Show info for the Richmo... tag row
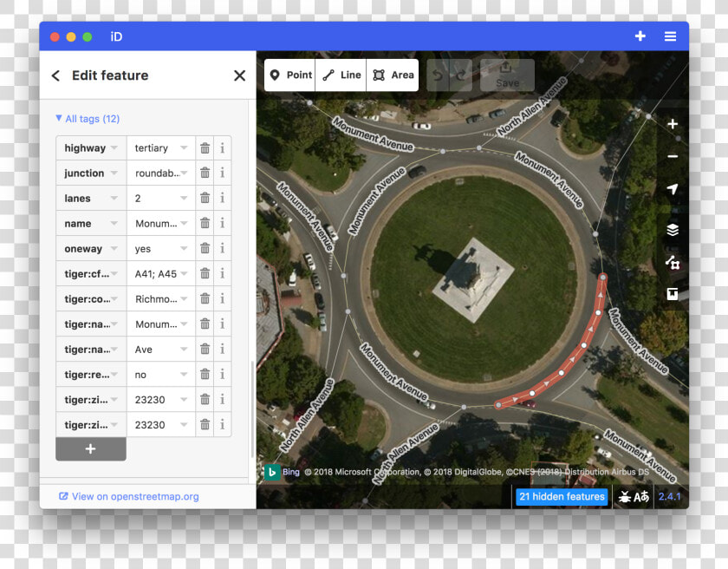Viewport: 728px width, 569px height. (x=223, y=298)
